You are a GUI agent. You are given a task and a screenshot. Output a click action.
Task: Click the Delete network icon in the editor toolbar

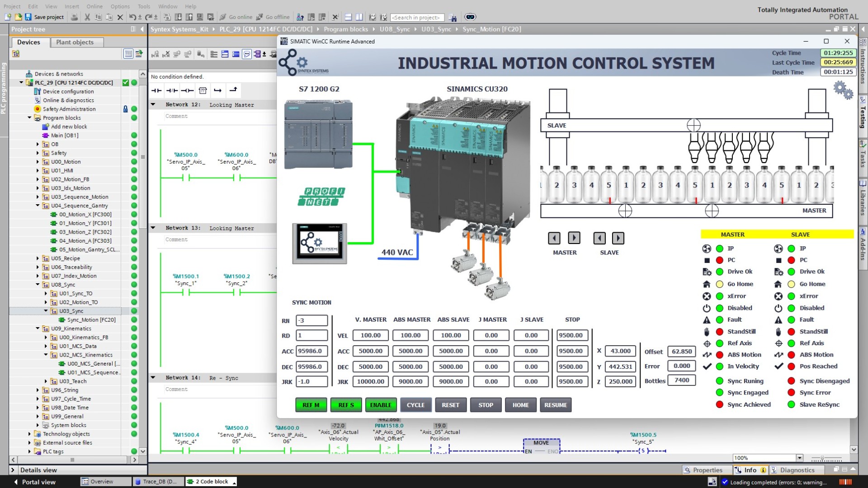[x=166, y=54]
